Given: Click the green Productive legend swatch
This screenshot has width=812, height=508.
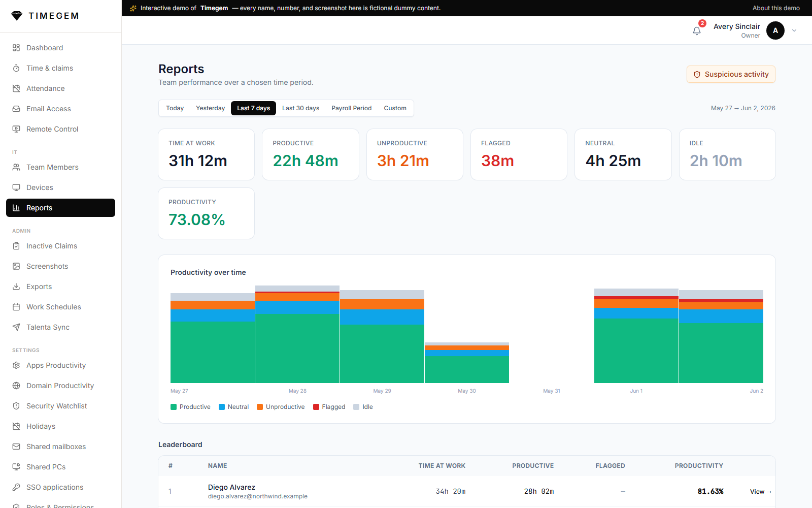Looking at the screenshot, I should 174,407.
